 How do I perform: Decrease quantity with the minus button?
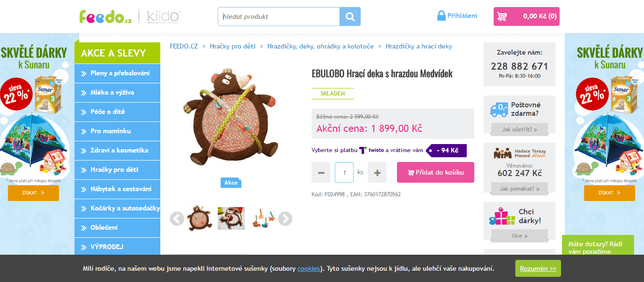point(321,172)
